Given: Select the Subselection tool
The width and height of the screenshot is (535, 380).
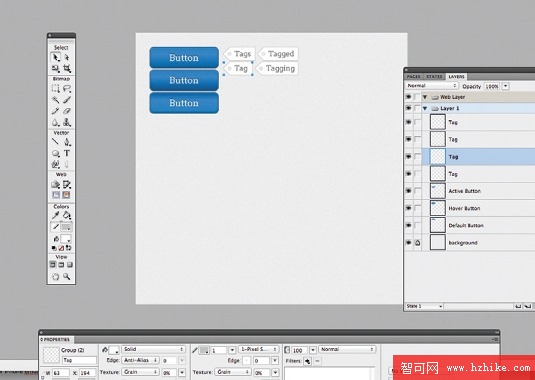Looking at the screenshot, I should (67, 57).
